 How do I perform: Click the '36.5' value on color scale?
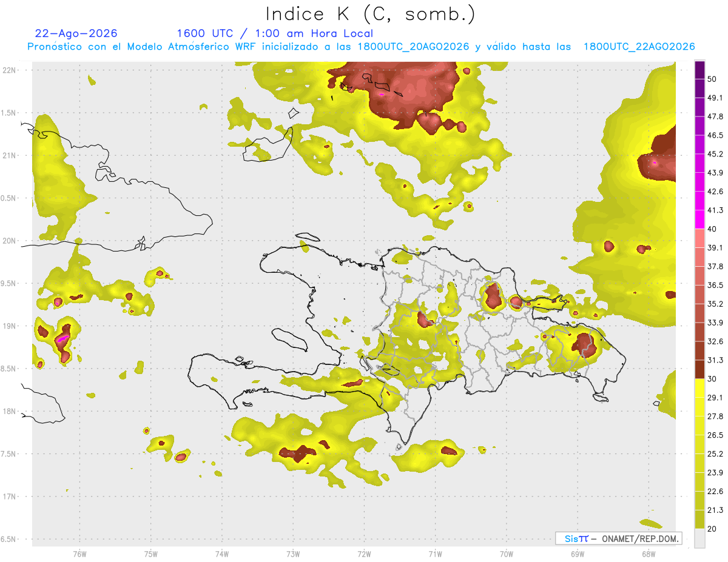[715, 285]
